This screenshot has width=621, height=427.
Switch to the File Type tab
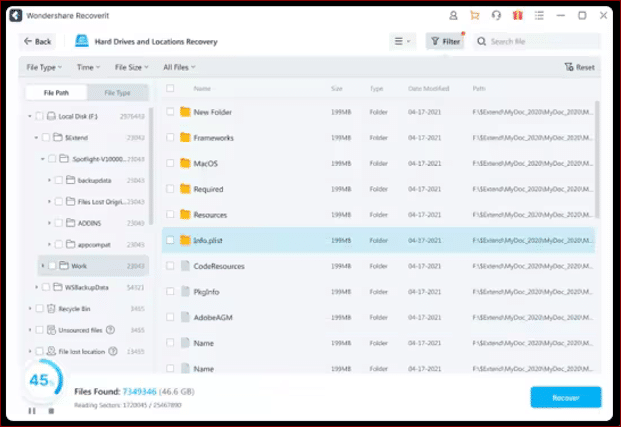coord(117,93)
